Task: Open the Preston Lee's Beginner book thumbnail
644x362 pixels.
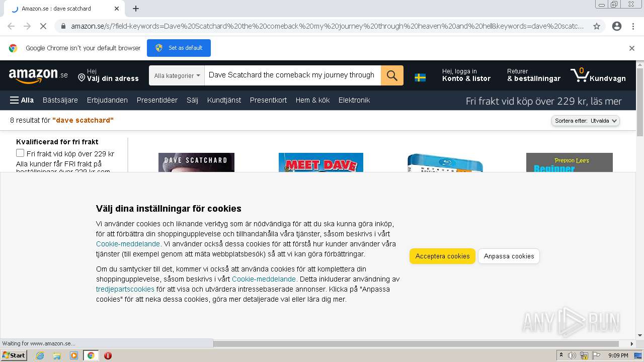Action: point(570,162)
